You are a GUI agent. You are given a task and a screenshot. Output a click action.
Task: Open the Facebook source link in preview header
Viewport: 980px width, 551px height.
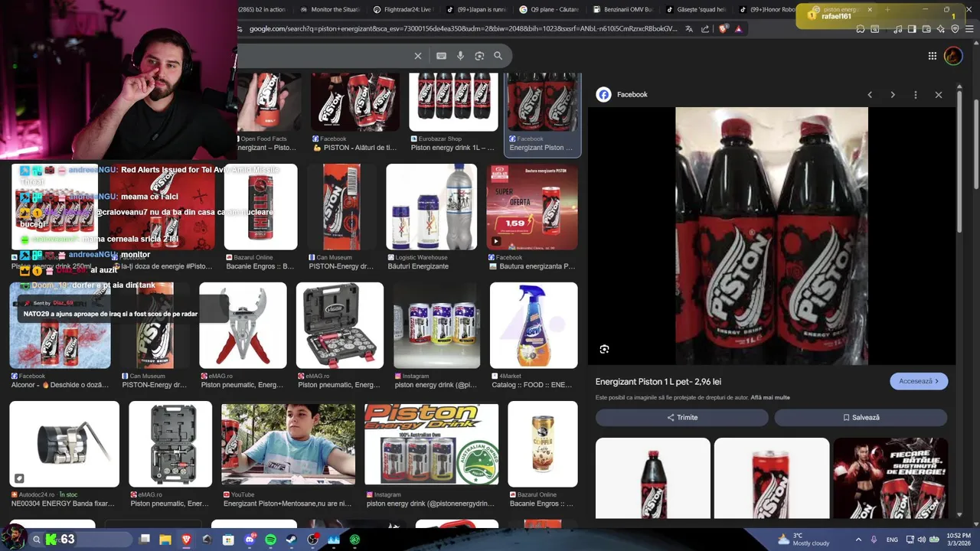(623, 95)
